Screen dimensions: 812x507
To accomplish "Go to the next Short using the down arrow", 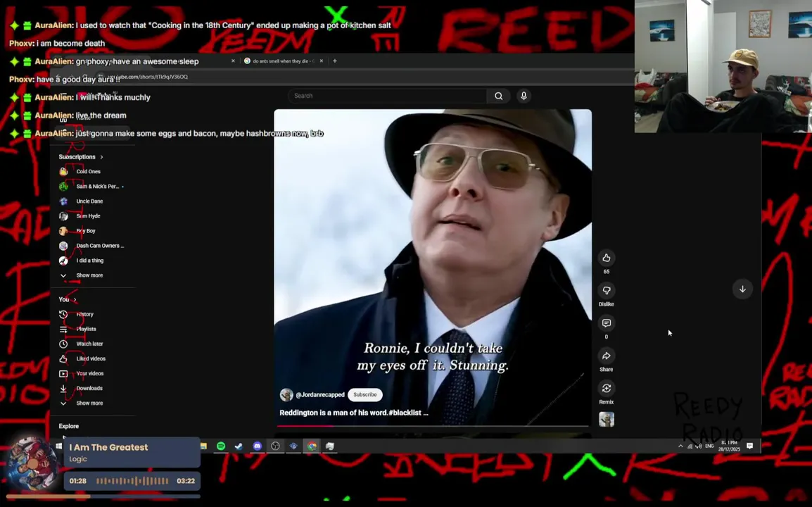I will (x=742, y=289).
